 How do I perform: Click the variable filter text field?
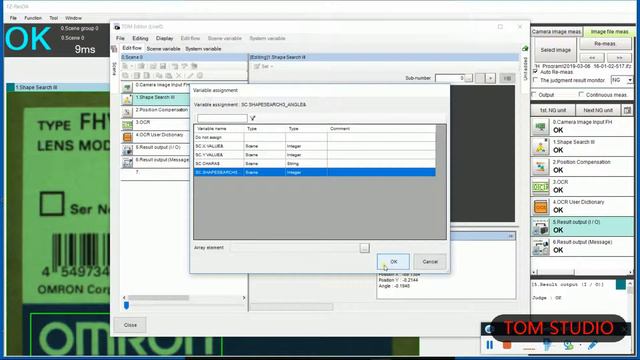[x=222, y=118]
